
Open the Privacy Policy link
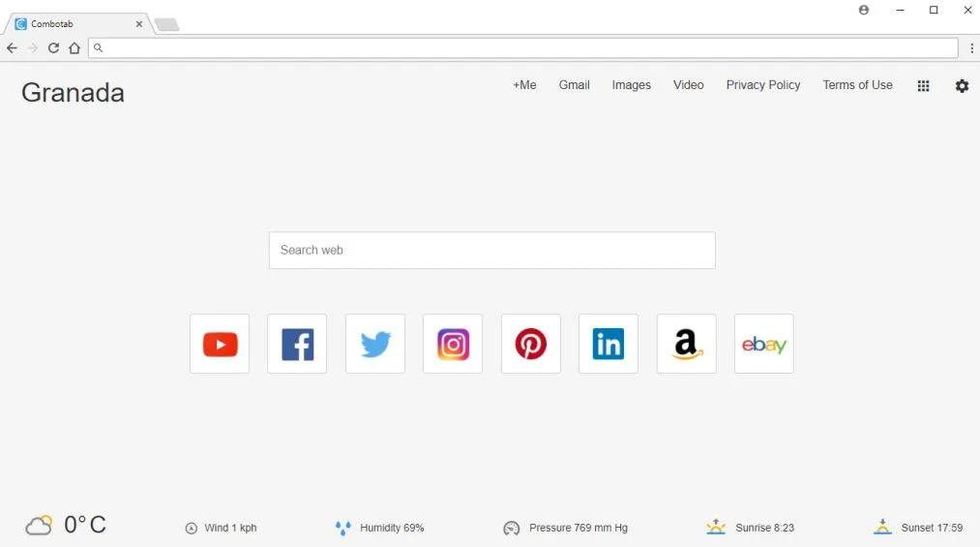click(763, 85)
